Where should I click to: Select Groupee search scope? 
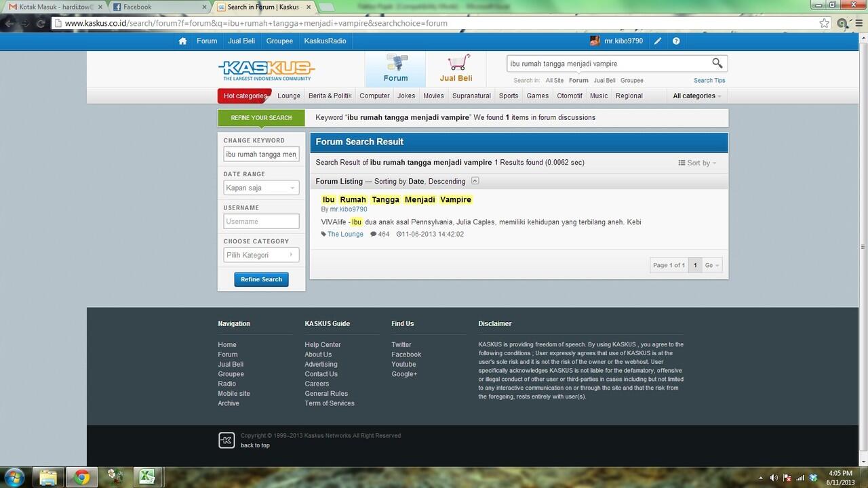point(632,81)
